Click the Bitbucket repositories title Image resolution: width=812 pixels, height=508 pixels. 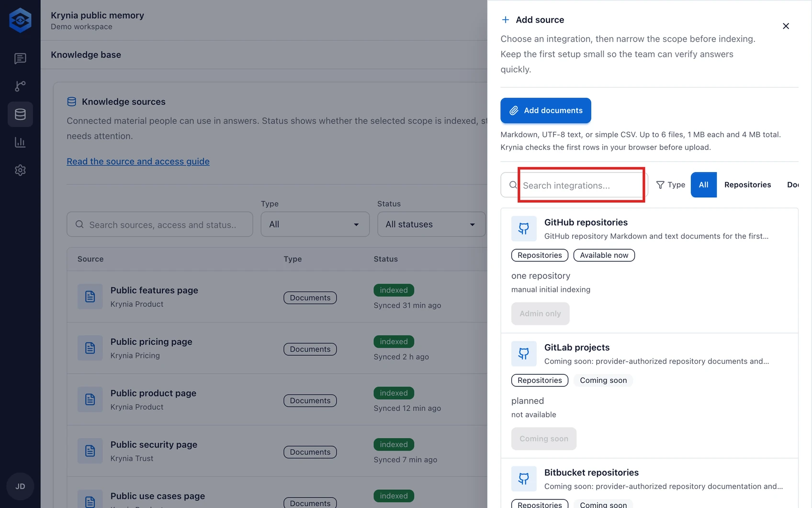(x=591, y=473)
